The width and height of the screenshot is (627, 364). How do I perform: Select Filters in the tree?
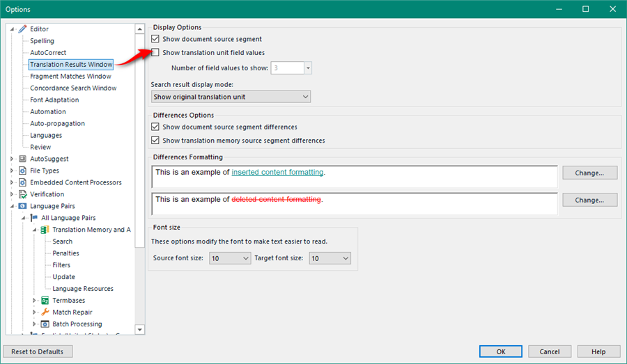61,265
